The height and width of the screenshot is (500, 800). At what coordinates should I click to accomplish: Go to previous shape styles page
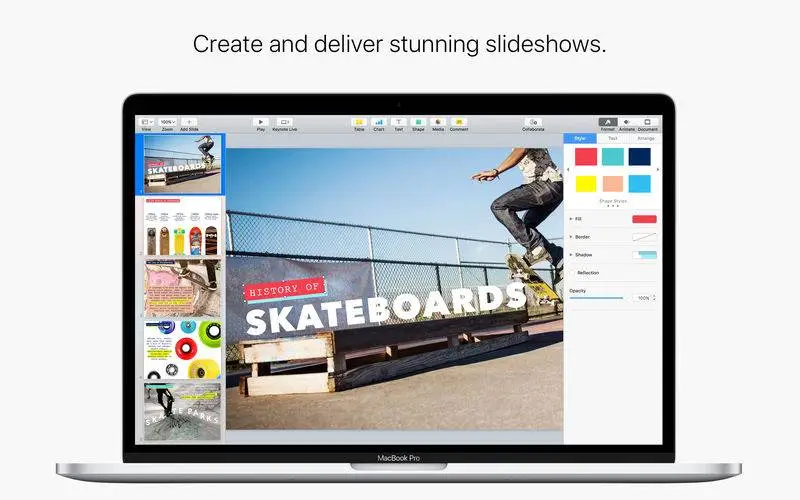coord(568,169)
